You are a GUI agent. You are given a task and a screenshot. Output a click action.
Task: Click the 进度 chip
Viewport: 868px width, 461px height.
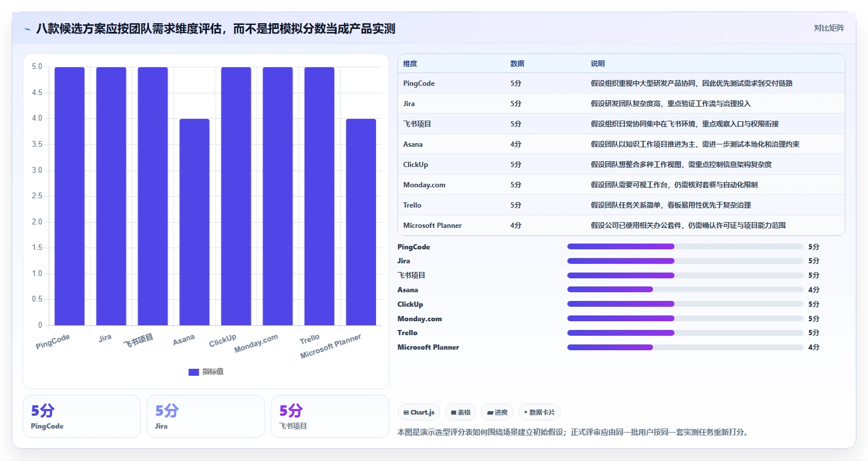pos(497,412)
